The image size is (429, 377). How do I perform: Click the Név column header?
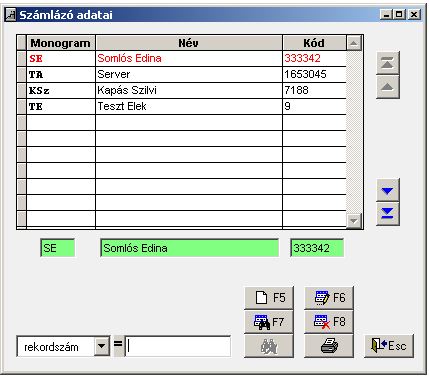tap(189, 43)
